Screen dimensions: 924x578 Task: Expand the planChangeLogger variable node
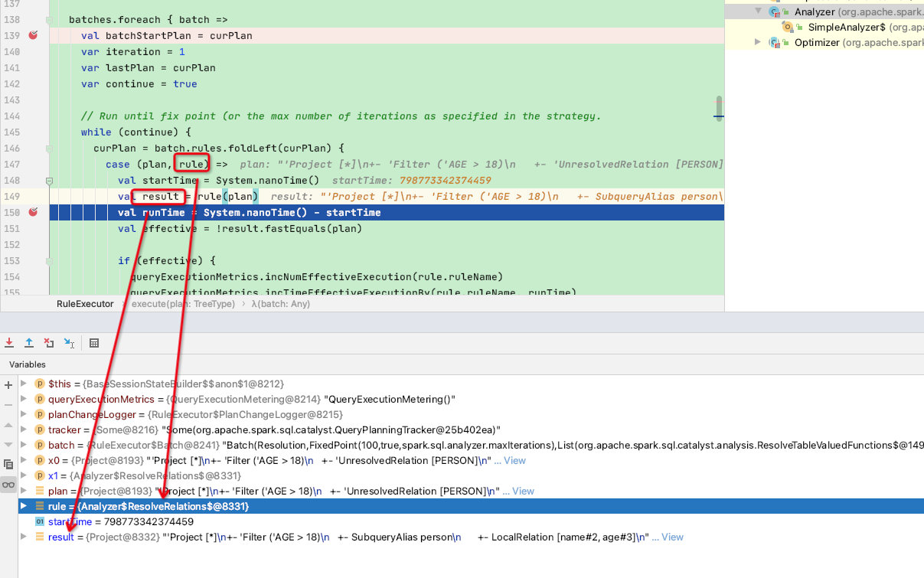click(x=24, y=414)
